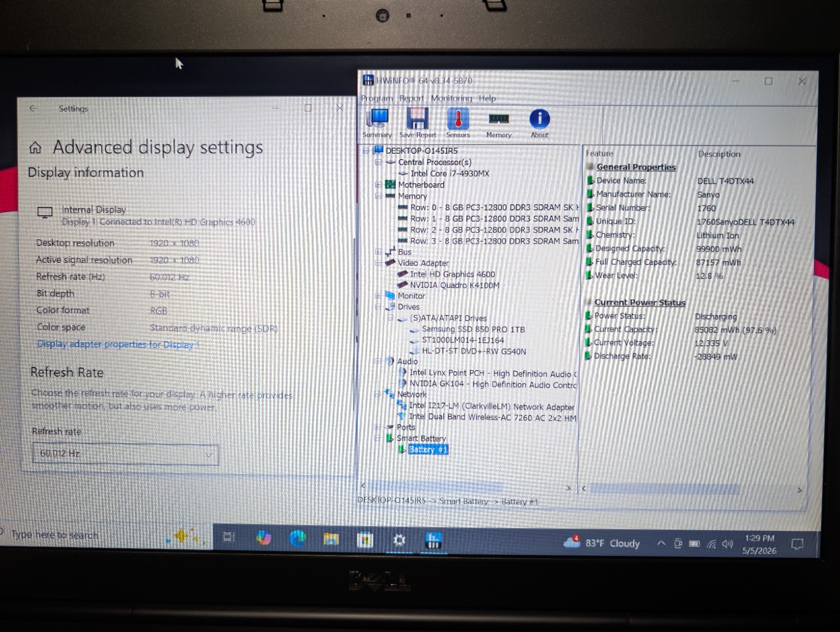Select Intel HD Graphics 4600 tree item
Screen dimensions: 840x632
452,274
